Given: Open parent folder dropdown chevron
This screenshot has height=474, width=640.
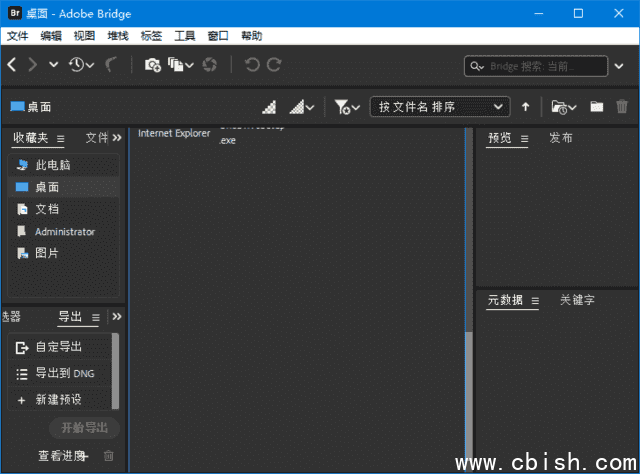Looking at the screenshot, I should coord(53,65).
